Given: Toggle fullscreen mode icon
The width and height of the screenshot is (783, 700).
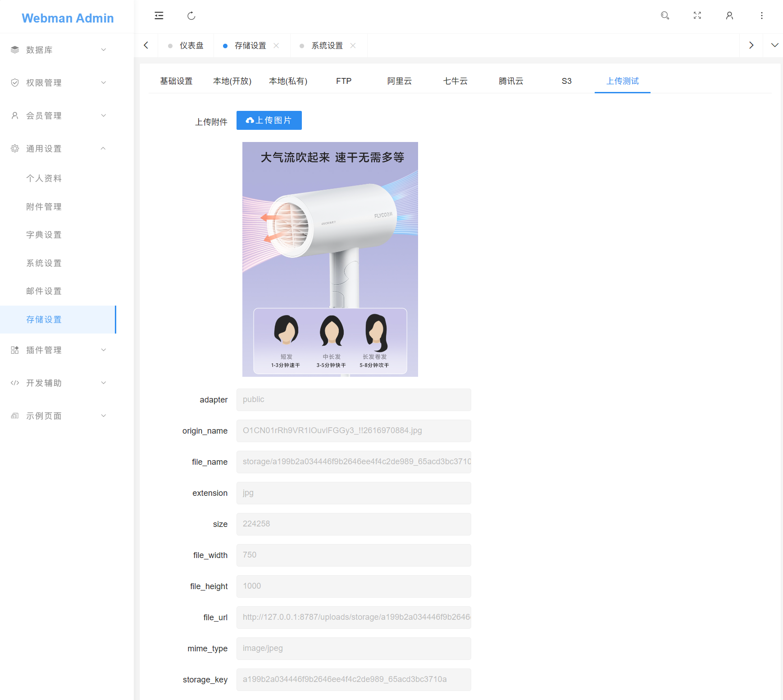Looking at the screenshot, I should [x=697, y=16].
